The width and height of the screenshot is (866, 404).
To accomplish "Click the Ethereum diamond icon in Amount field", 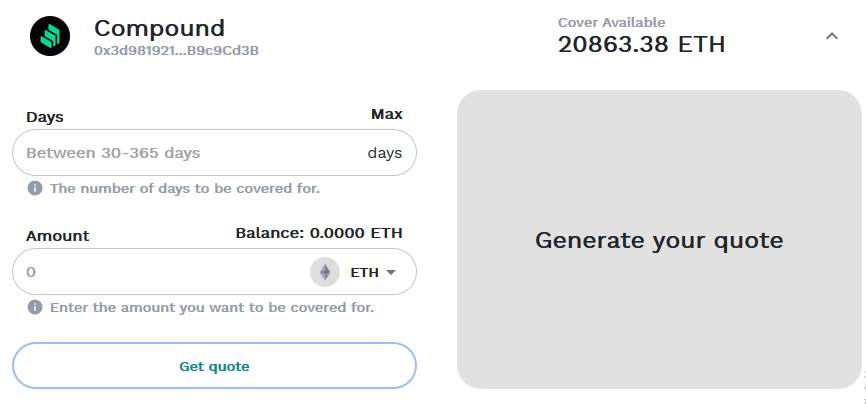I will click(325, 272).
